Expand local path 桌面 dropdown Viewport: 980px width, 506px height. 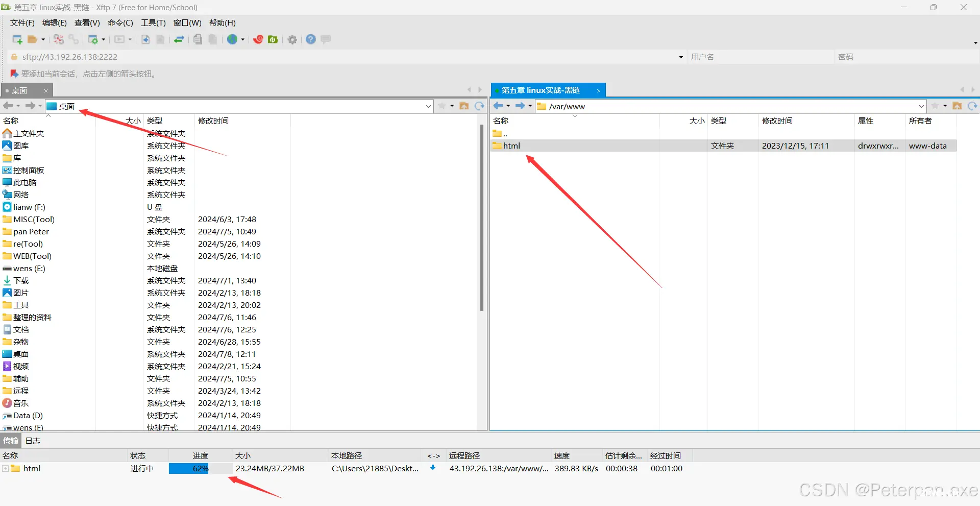[428, 106]
